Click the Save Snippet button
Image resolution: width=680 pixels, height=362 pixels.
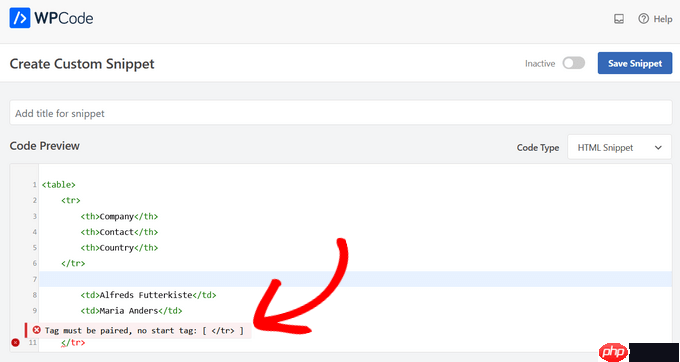click(x=635, y=63)
